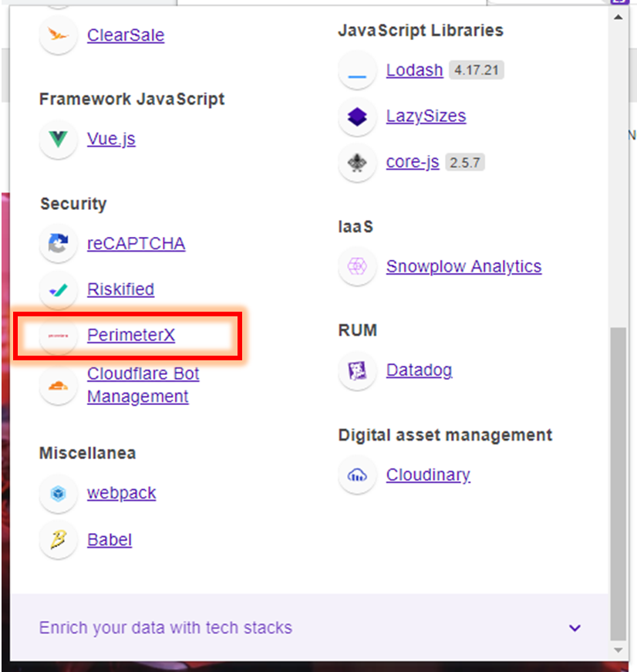Click the Lodash icon
The image size is (637, 672).
[x=357, y=70]
